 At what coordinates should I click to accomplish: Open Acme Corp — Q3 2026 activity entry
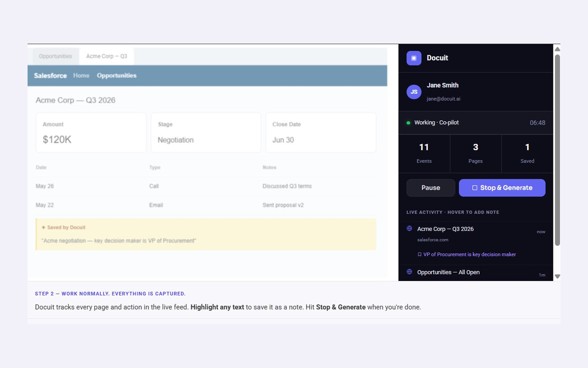(x=476, y=243)
